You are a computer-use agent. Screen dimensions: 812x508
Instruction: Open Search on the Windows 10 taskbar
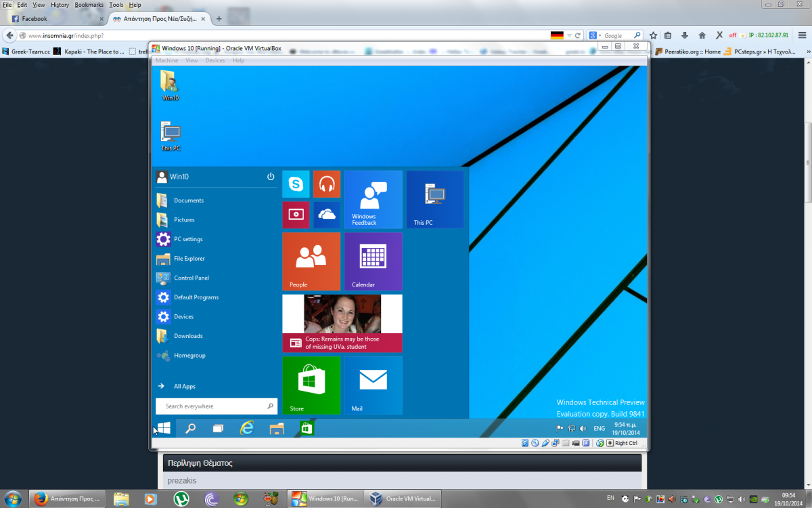pos(191,428)
